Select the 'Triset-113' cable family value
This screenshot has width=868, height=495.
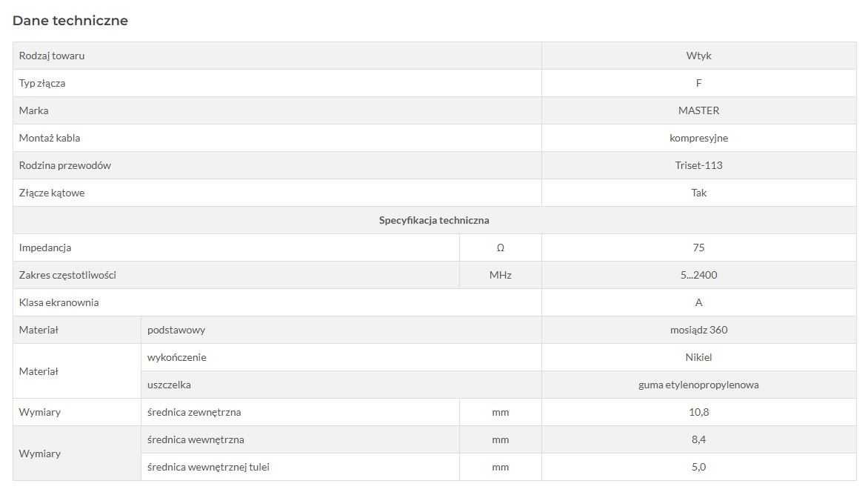pyautogui.click(x=698, y=165)
